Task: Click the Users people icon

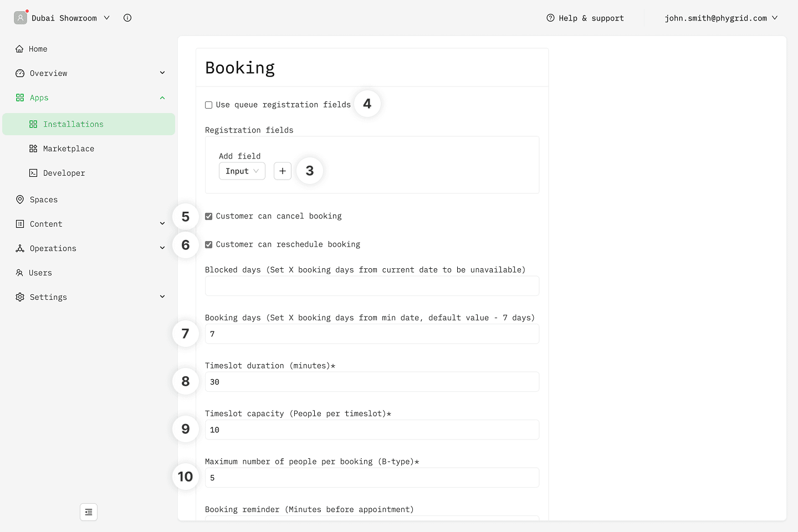Action: click(x=20, y=273)
